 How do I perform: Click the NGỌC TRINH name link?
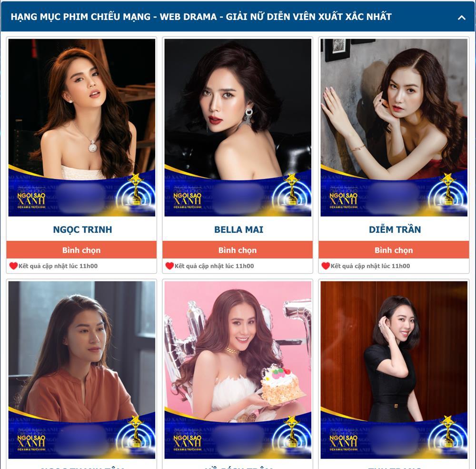click(82, 230)
